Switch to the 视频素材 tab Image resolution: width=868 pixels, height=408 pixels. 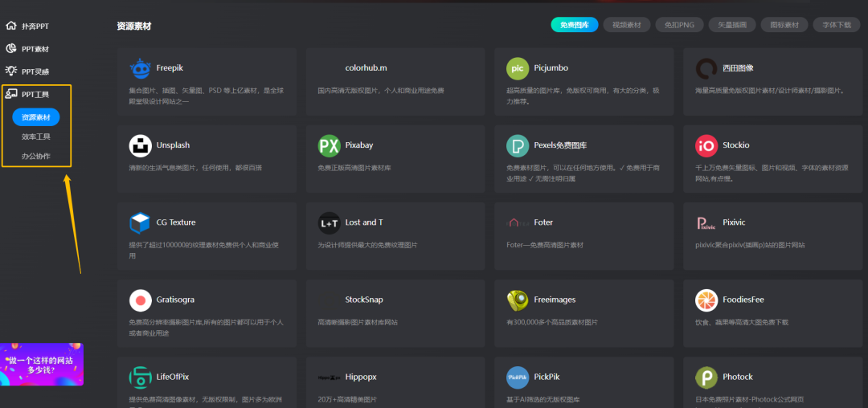pos(627,25)
